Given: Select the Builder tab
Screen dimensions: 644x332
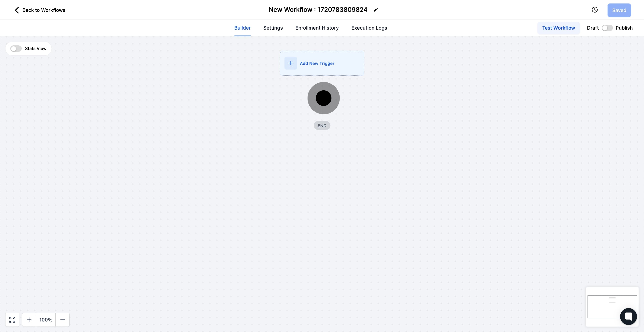Looking at the screenshot, I should (242, 28).
